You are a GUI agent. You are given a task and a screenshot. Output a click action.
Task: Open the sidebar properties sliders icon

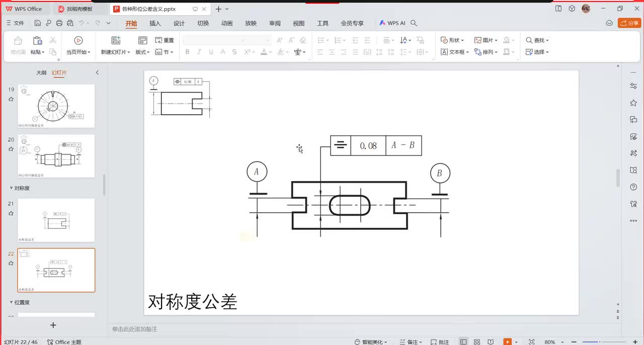[633, 86]
